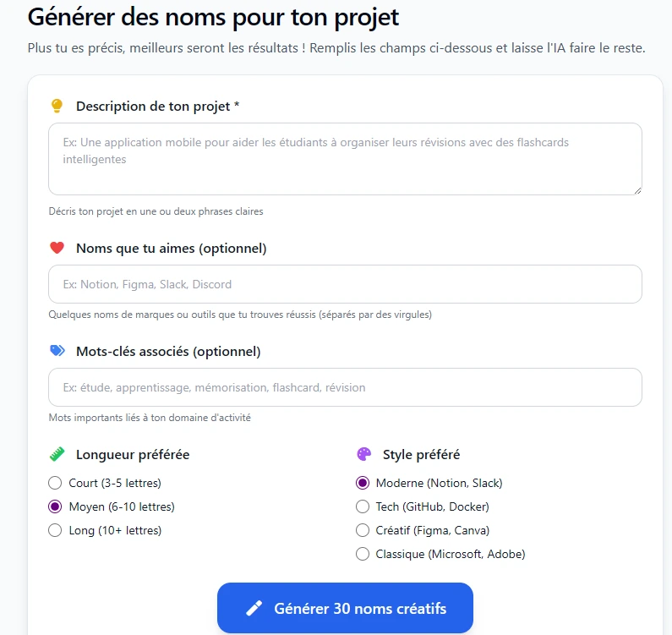The image size is (672, 635).
Task: Choose Tech (GitHub, Docker) style
Action: 363,506
